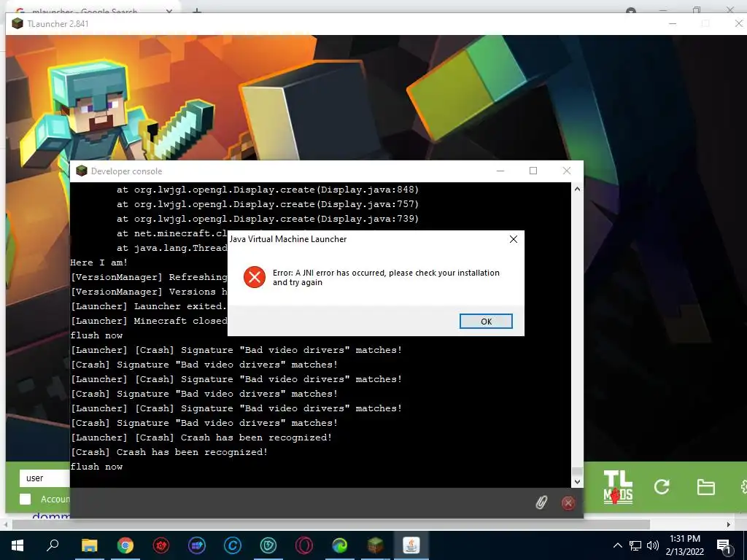Click the horizontal scrollbar right arrow
The height and width of the screenshot is (560, 747).
[729, 524]
